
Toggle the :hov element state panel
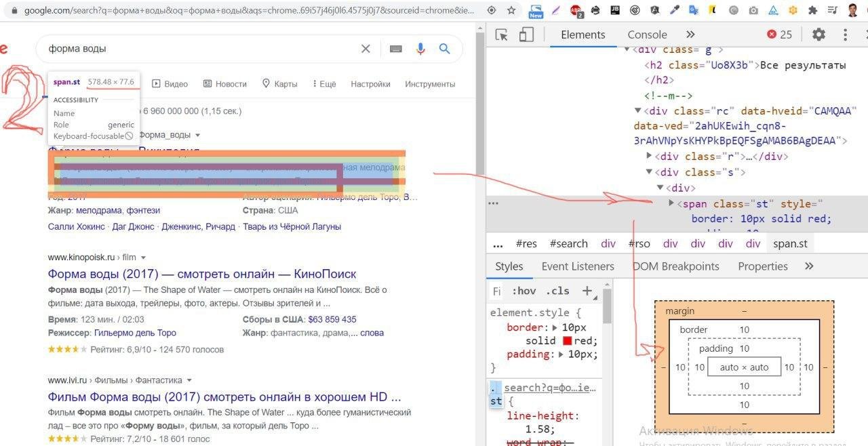[x=524, y=291]
